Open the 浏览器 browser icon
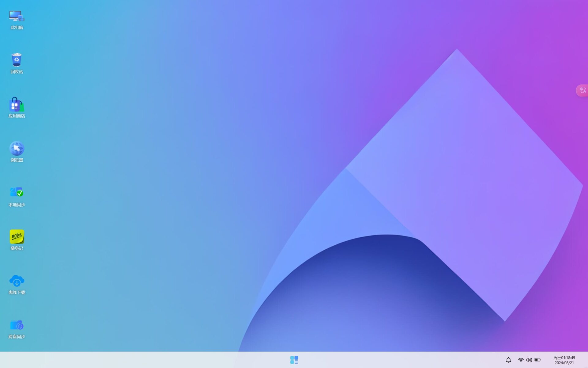588x368 pixels. (17, 149)
